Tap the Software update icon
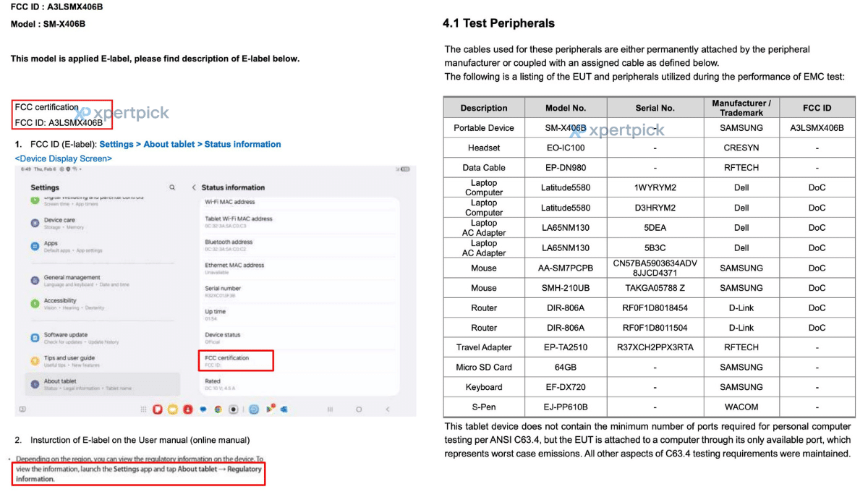Screen dimensions: 868x492 coord(35,338)
